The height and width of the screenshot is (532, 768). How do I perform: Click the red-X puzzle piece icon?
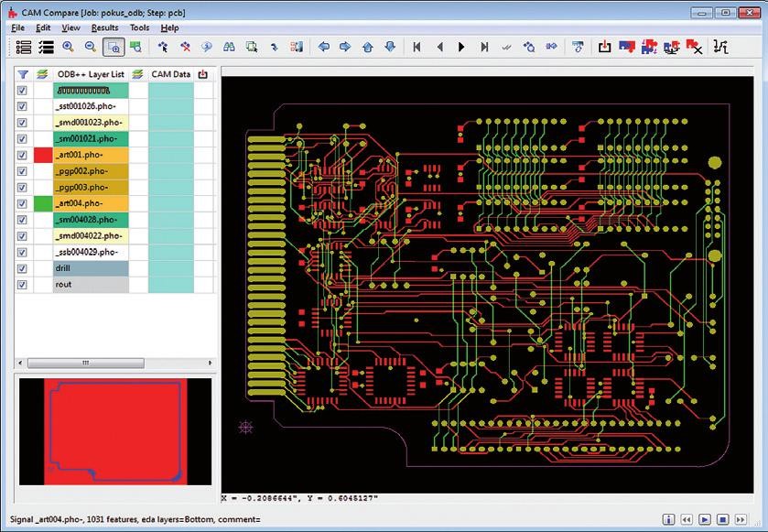[694, 47]
